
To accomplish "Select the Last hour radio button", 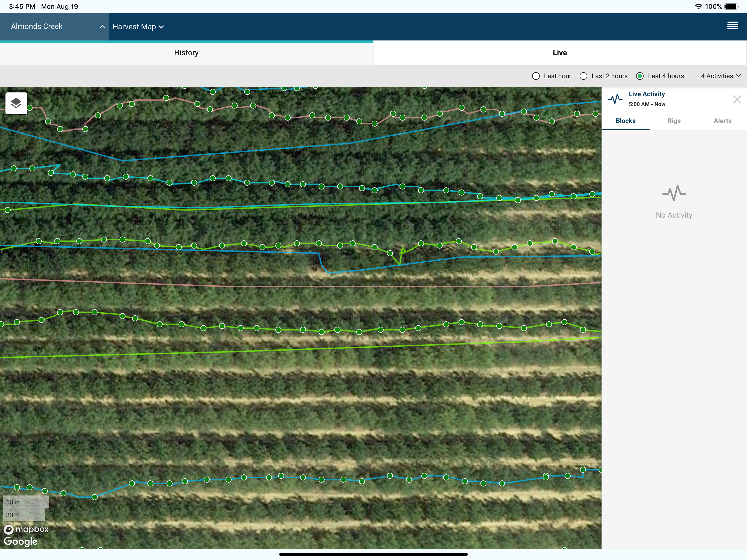I will pyautogui.click(x=536, y=76).
